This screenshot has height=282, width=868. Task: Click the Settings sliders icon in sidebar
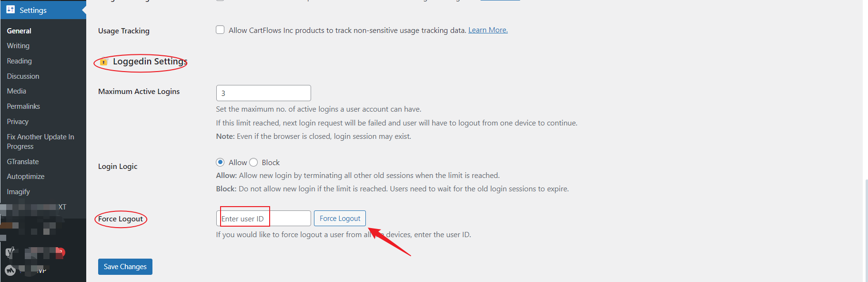[10, 10]
